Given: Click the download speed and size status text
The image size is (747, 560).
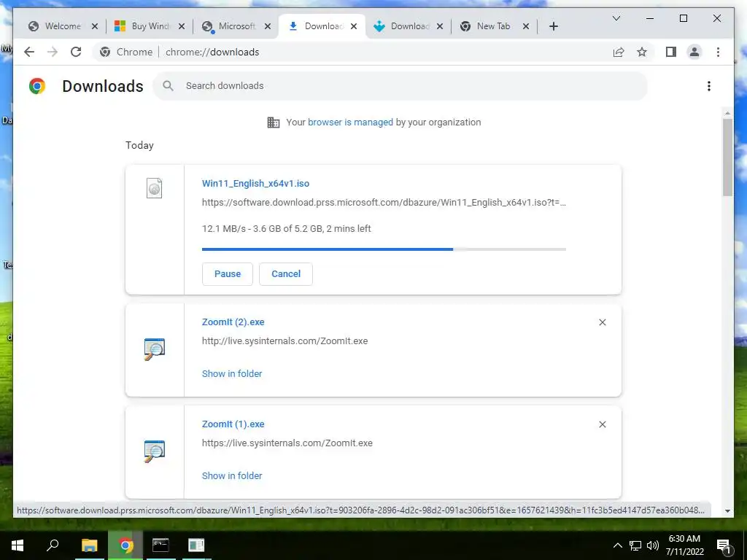Looking at the screenshot, I should [x=286, y=228].
